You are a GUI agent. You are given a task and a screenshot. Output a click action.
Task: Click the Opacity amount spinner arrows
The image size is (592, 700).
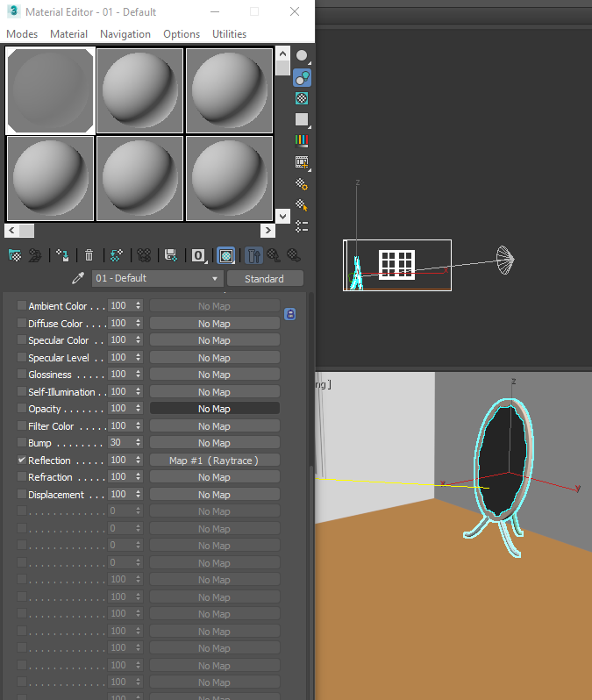(138, 408)
